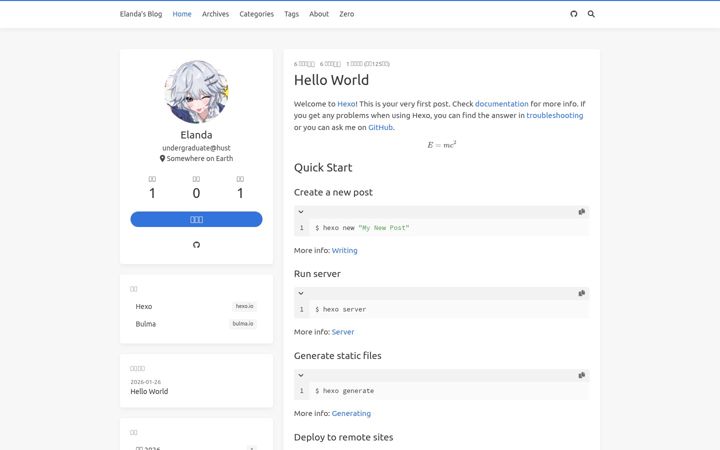Click the middle count '0' in profile stats
The height and width of the screenshot is (450, 720).
point(196,193)
